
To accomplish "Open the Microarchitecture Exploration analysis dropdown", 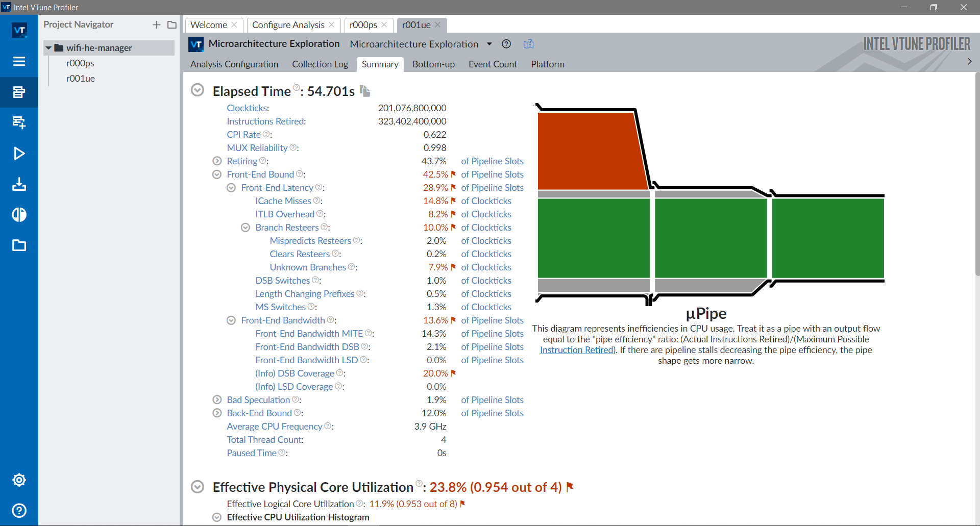I will tap(488, 44).
